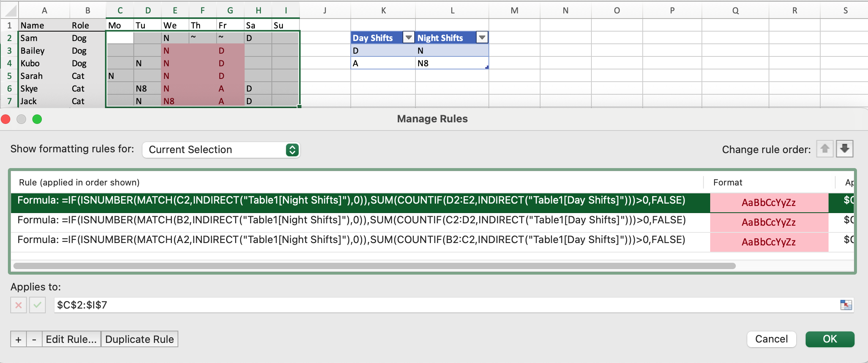Click cell containing Kubo
Image resolution: width=868 pixels, height=363 pixels.
point(44,63)
